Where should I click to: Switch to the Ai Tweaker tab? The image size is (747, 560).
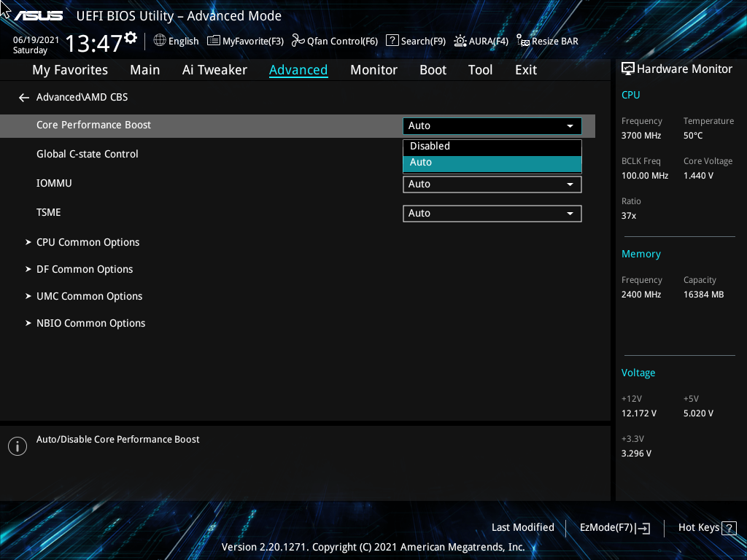(214, 69)
